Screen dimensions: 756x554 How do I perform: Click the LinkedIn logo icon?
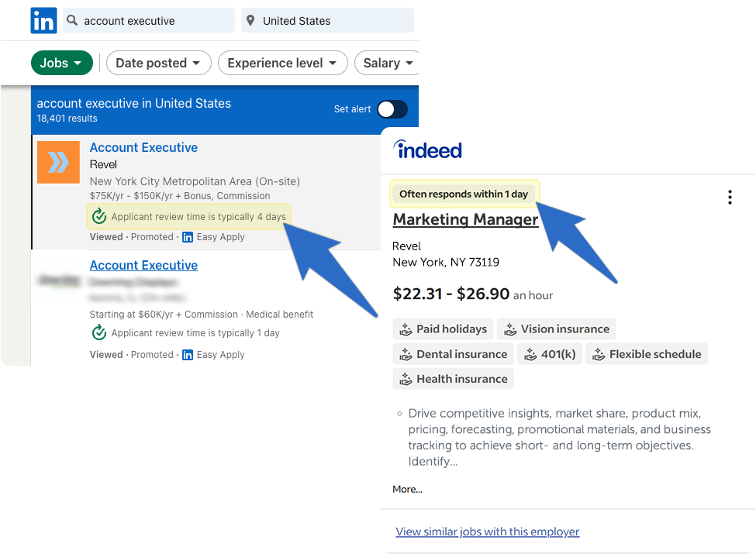point(43,21)
